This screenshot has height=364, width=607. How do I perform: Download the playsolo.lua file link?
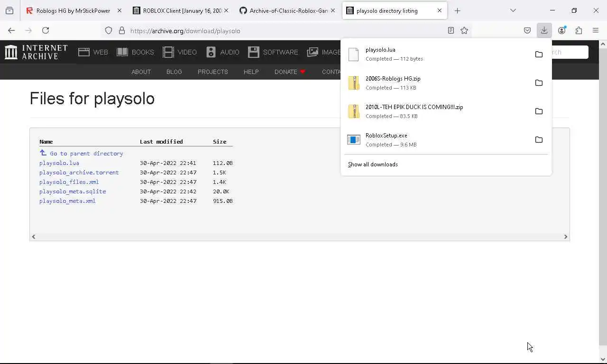point(59,163)
